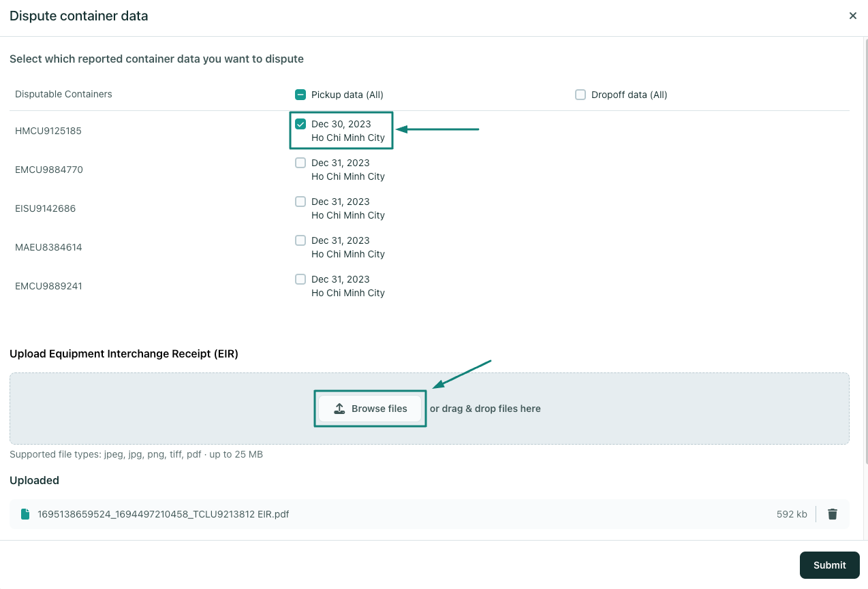Click the Dec 30, 2023 pickup date label

[341, 124]
